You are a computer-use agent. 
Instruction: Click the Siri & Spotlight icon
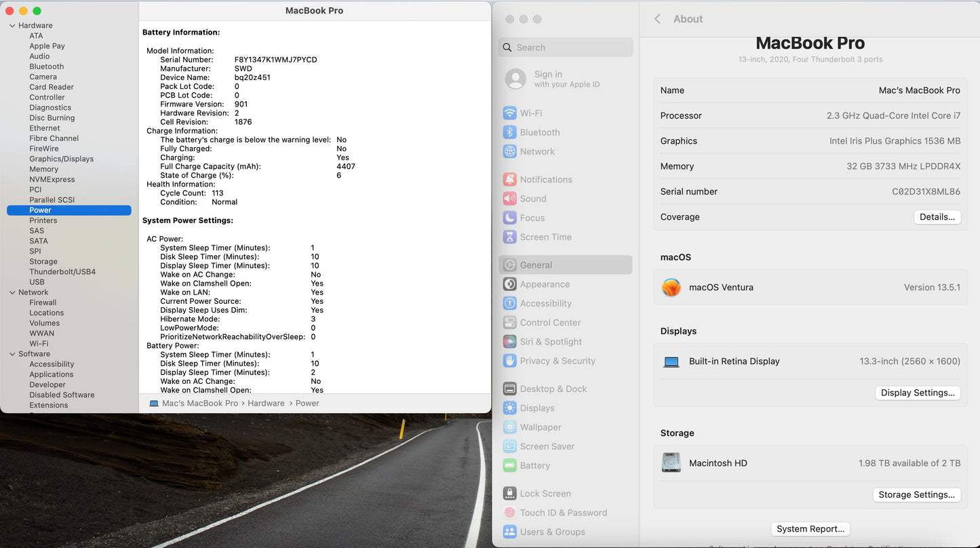509,342
